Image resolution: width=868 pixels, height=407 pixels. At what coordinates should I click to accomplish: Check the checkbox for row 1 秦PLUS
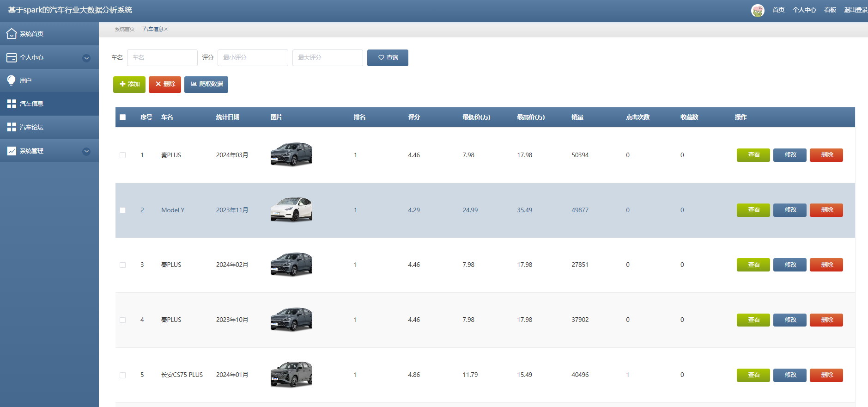coord(122,155)
